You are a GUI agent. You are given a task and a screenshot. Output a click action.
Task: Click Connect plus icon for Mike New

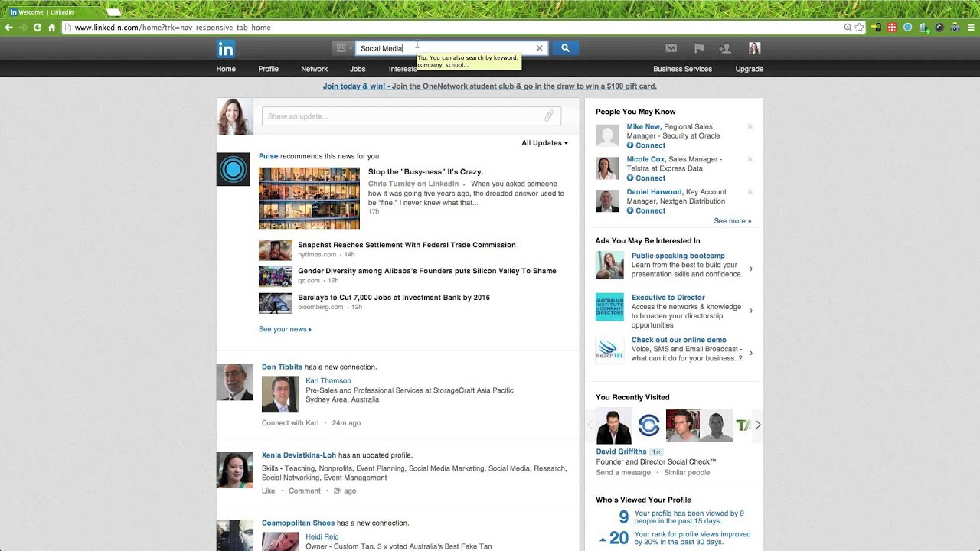click(x=630, y=145)
